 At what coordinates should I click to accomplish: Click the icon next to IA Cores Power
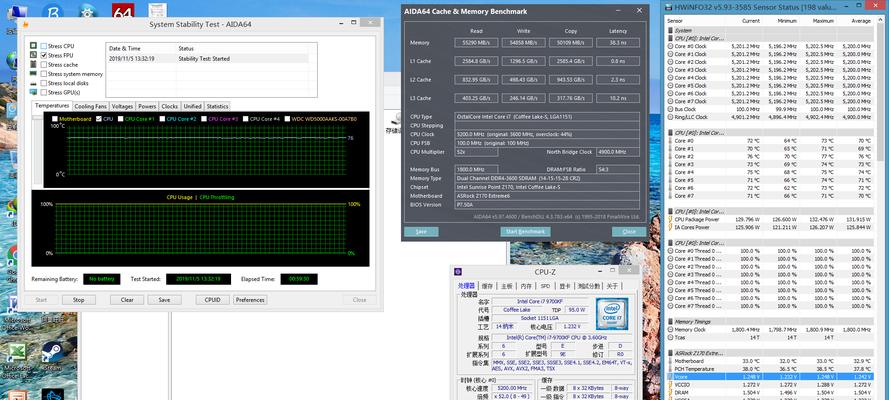670,227
